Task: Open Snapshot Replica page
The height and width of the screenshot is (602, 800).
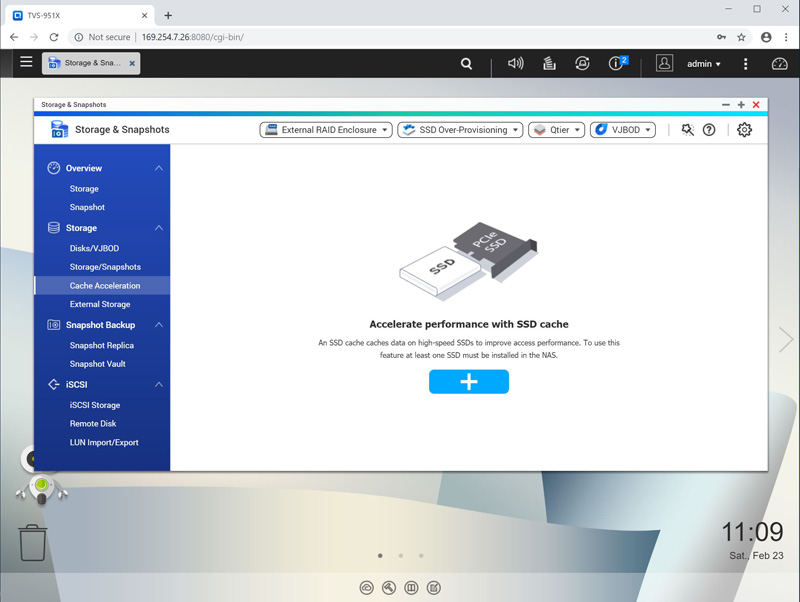Action: (102, 345)
